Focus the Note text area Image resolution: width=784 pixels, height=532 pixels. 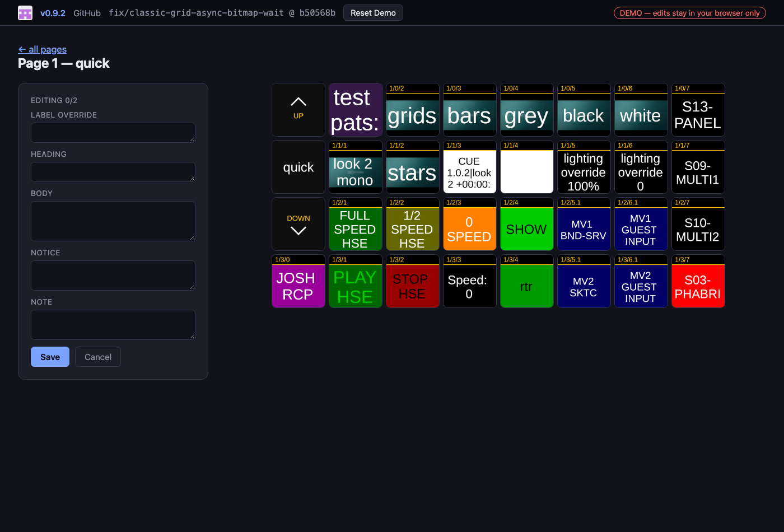tap(113, 325)
